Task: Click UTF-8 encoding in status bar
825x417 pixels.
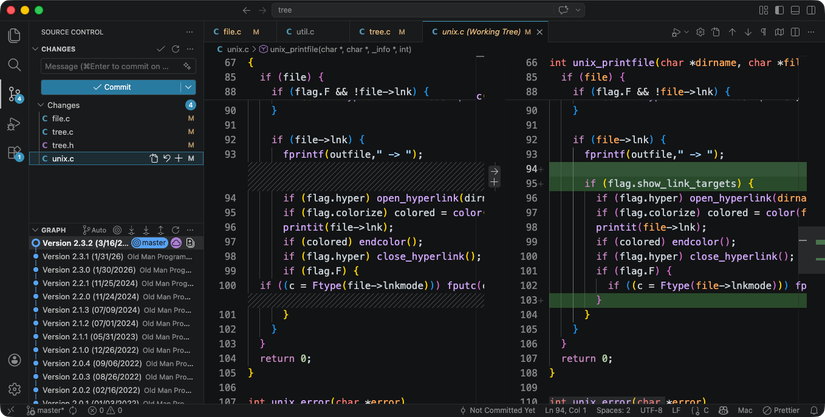Action: click(651, 410)
